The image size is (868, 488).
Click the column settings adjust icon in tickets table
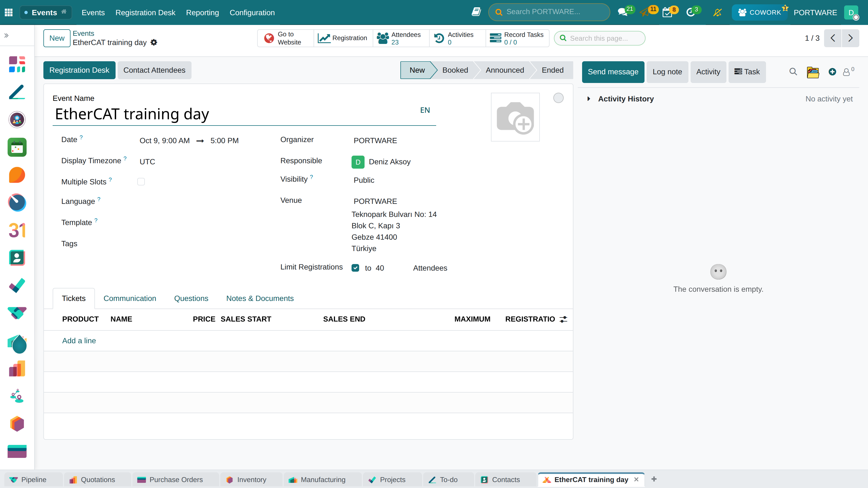click(x=563, y=319)
